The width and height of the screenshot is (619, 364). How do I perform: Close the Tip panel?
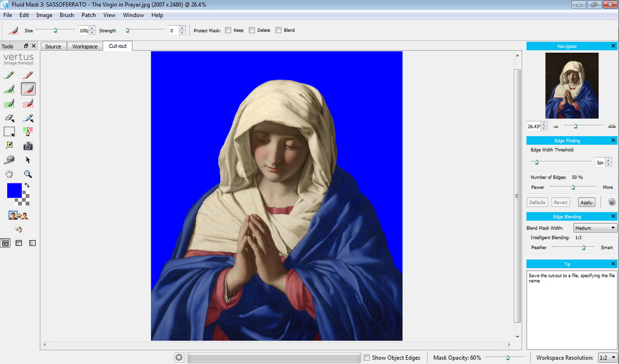[x=613, y=264]
